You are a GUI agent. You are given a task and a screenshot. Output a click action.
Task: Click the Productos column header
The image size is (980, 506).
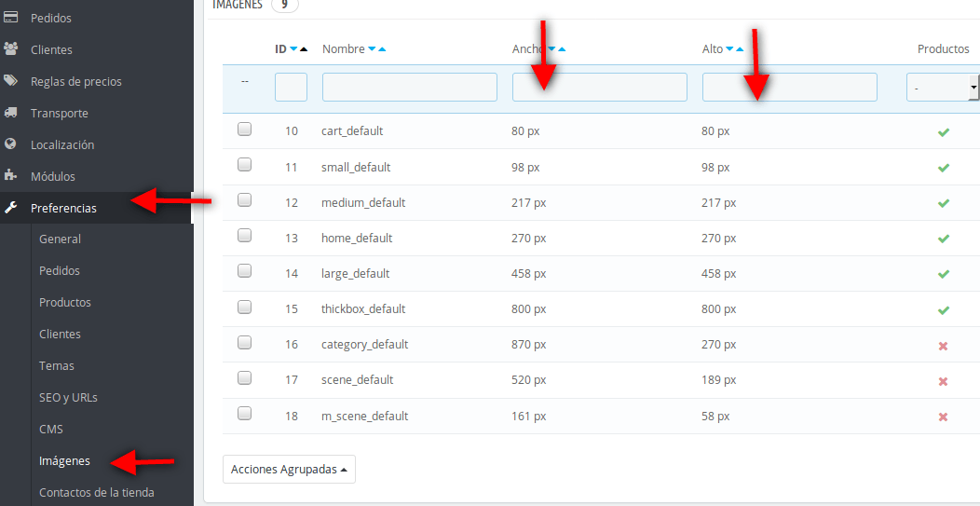pyautogui.click(x=943, y=48)
